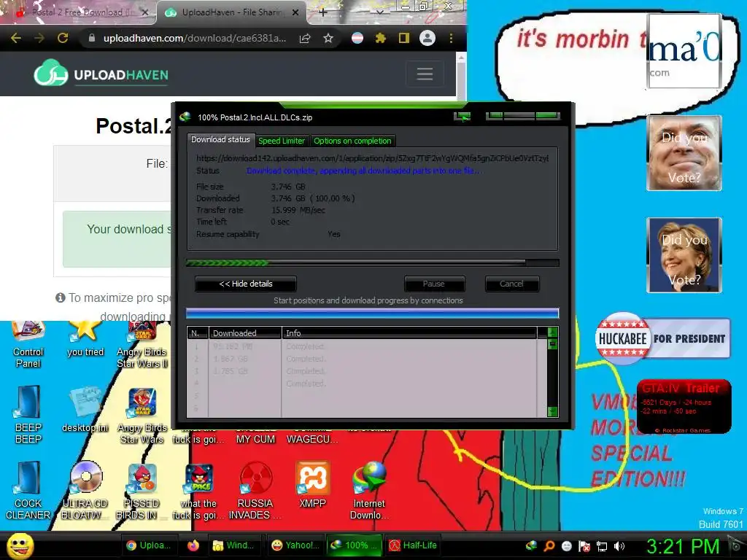Open Chrome extensions puzzle icon

[380, 38]
